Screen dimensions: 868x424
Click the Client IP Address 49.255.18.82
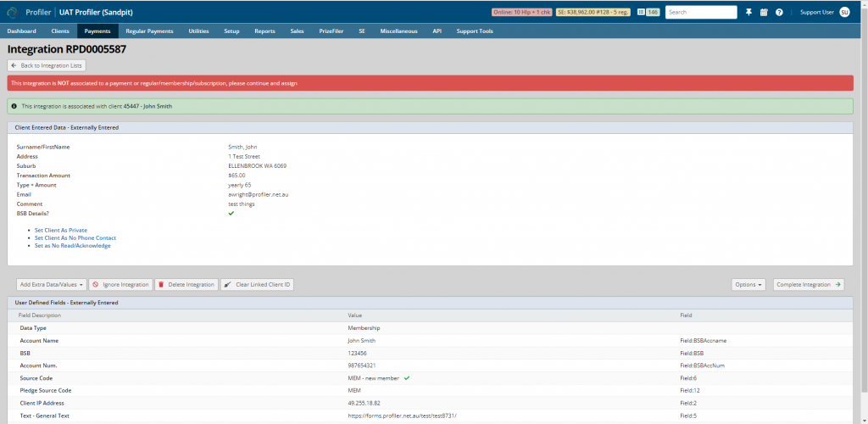[364, 403]
